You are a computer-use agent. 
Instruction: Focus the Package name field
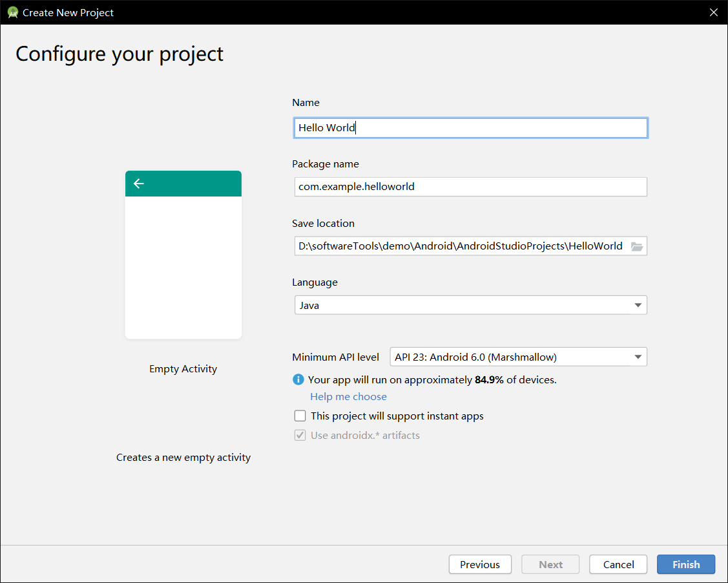[470, 187]
